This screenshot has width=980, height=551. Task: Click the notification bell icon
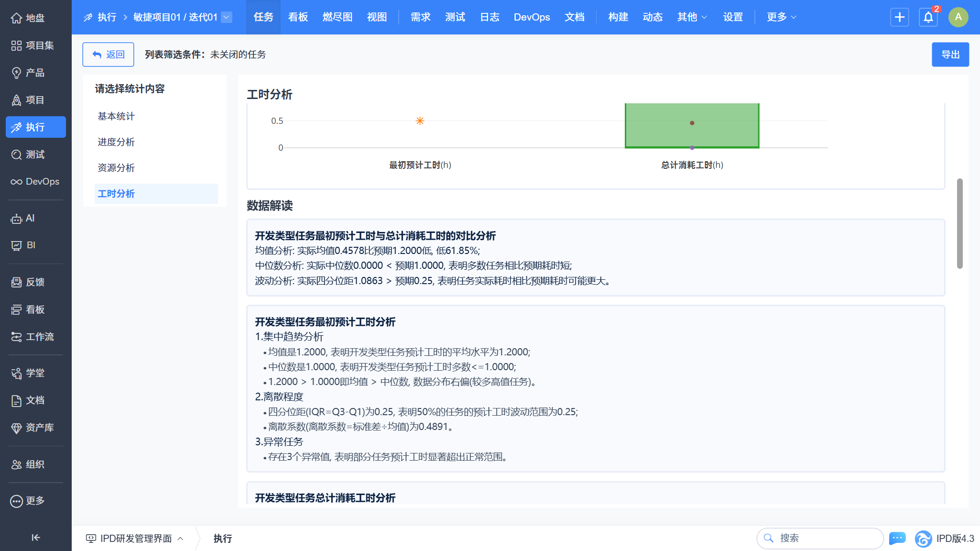click(928, 17)
